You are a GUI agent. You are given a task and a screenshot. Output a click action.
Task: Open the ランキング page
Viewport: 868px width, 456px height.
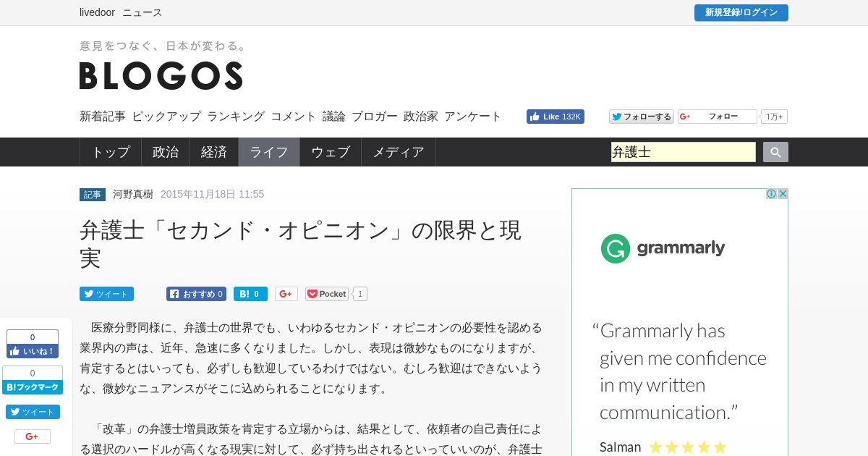pyautogui.click(x=236, y=116)
